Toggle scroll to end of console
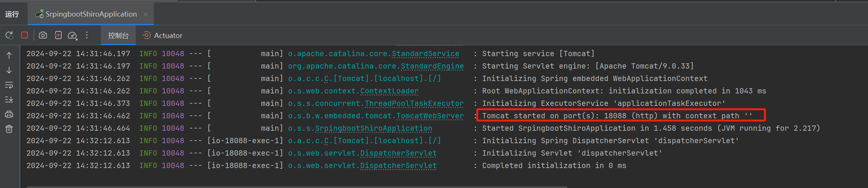The image size is (868, 188). (x=9, y=99)
